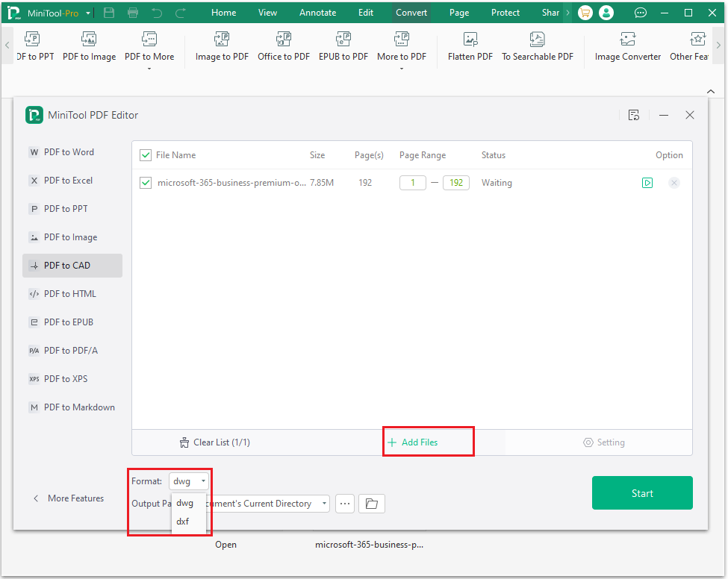
Task: Start converting the microsoft-365 file row
Action: coord(647,183)
